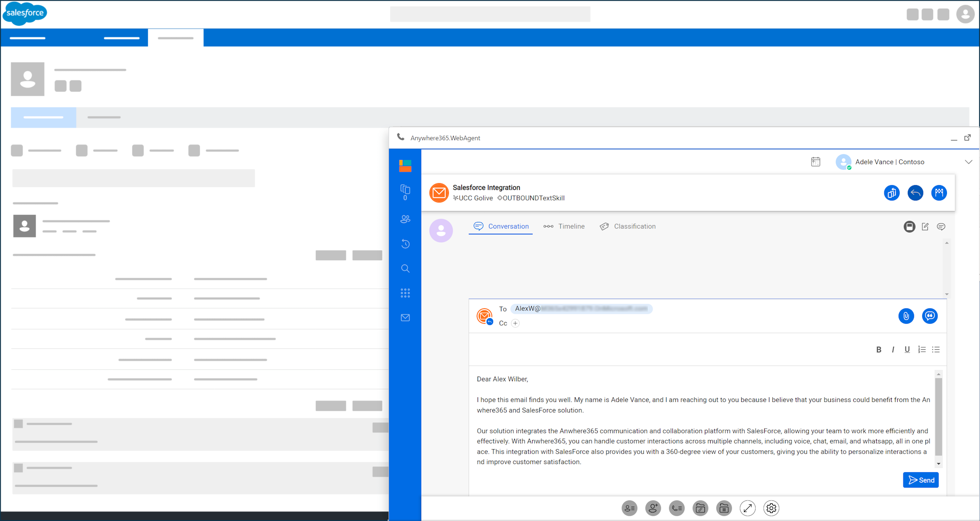Insert a bulleted list in email
The image size is (980, 521).
(x=936, y=350)
